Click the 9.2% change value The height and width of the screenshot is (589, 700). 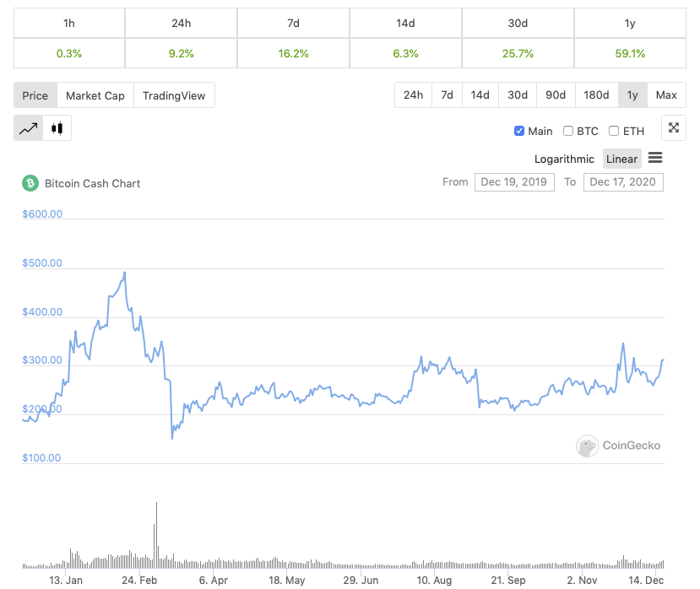point(182,53)
